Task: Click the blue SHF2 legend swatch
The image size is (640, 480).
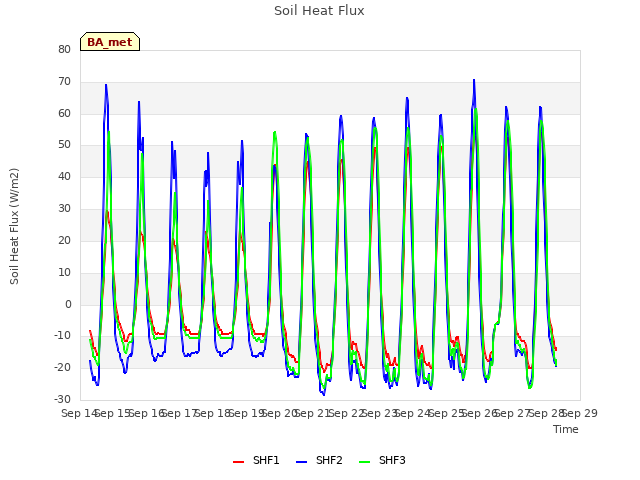Action: [x=301, y=462]
